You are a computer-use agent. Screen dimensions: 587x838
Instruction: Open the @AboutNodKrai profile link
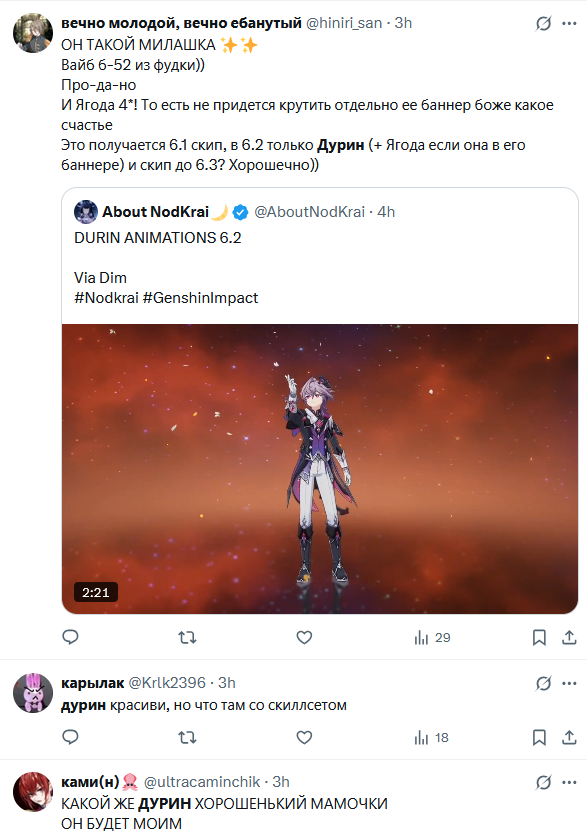point(309,212)
